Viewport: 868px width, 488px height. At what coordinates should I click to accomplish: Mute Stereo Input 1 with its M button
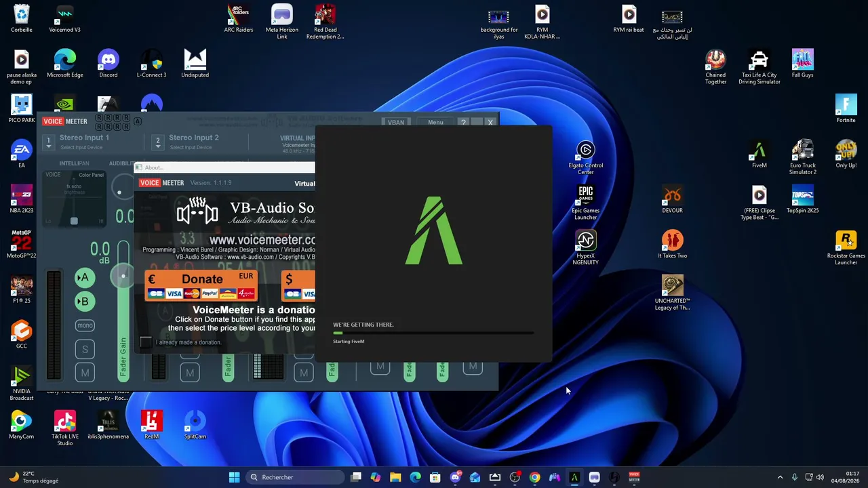click(x=85, y=373)
